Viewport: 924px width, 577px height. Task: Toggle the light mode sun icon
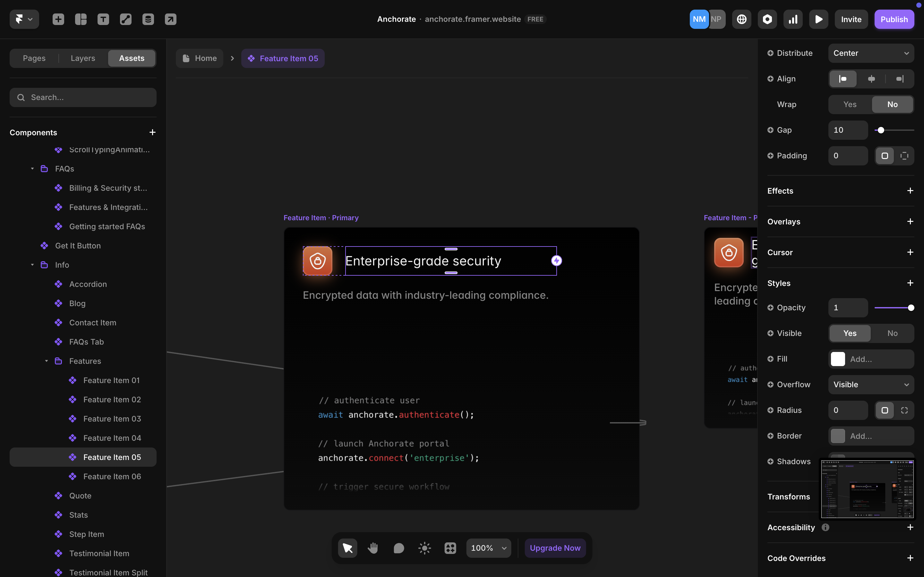[424, 548]
